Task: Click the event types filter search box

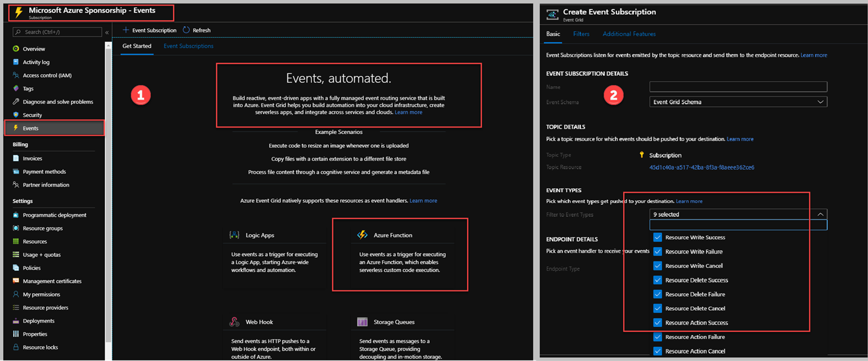Action: click(738, 225)
